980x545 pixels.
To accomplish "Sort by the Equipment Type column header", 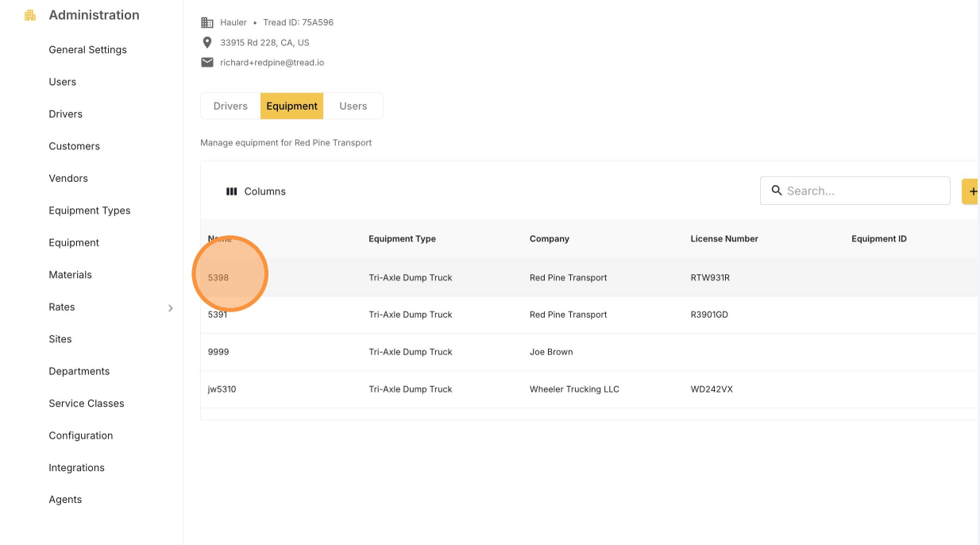I will point(403,238).
